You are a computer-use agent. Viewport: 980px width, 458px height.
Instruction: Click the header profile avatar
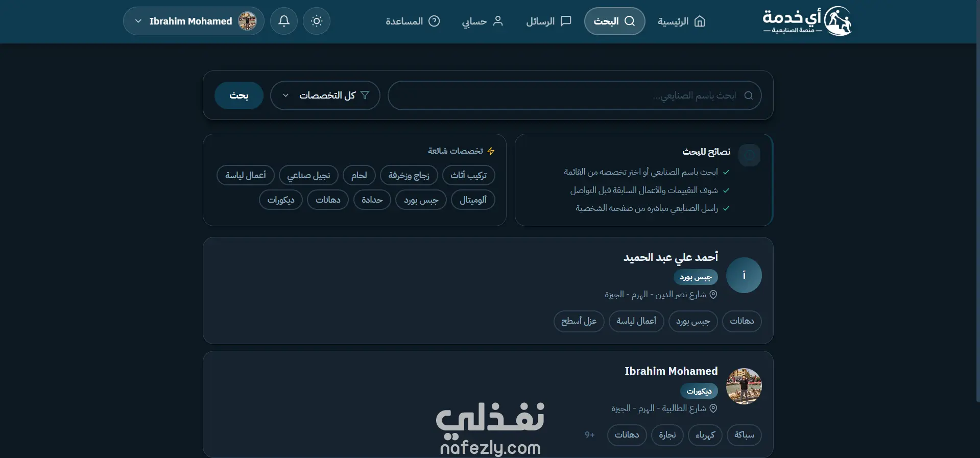pyautogui.click(x=248, y=21)
